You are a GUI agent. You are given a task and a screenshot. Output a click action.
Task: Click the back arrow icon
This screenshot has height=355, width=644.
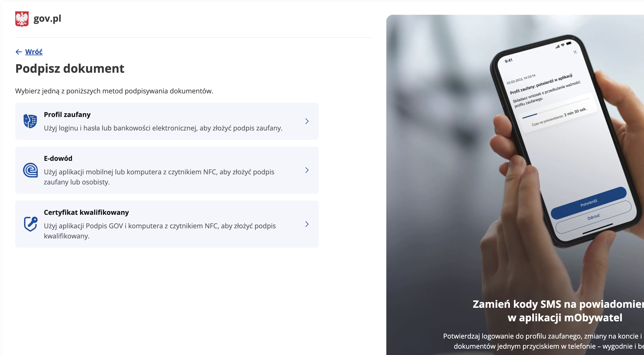click(x=19, y=52)
